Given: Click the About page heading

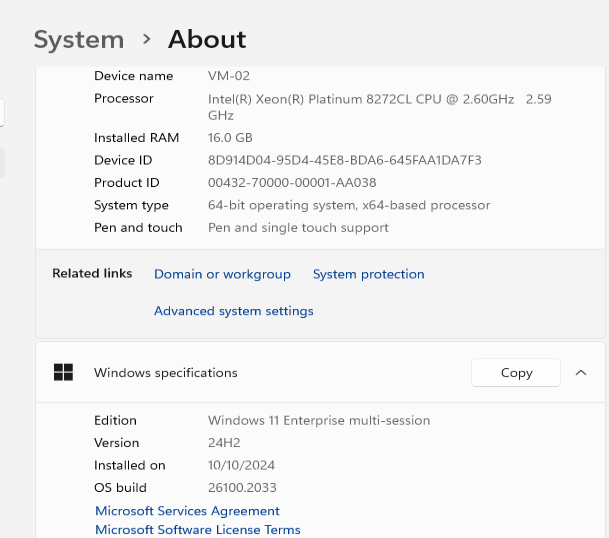Looking at the screenshot, I should (x=207, y=40).
